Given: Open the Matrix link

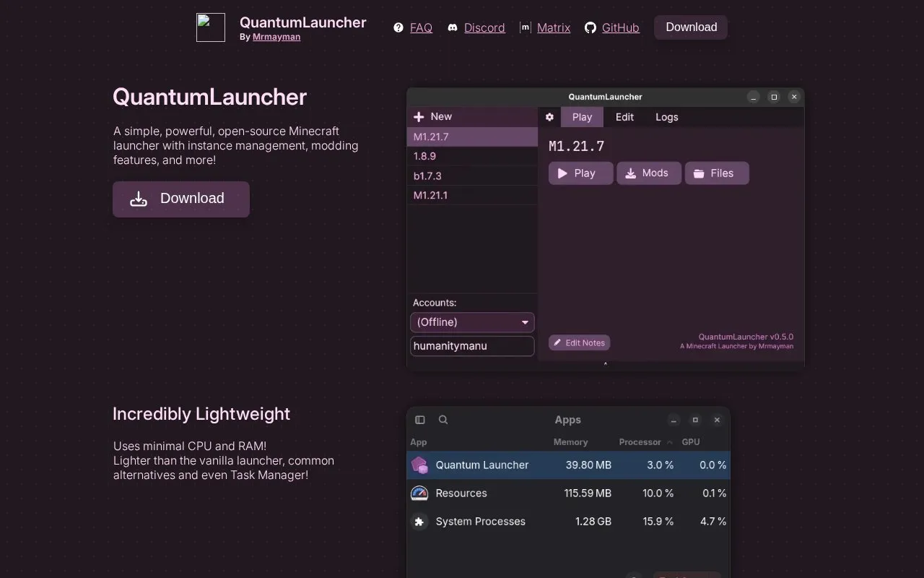Looking at the screenshot, I should point(554,27).
